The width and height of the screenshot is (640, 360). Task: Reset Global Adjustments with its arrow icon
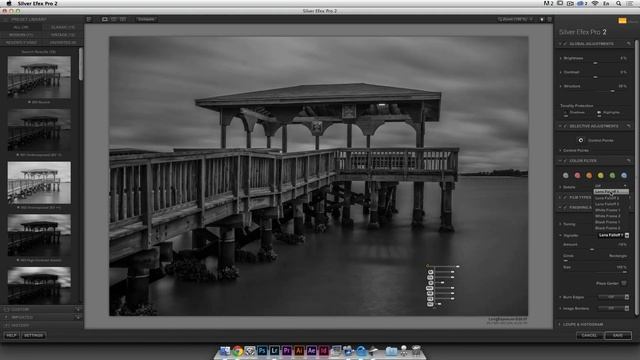point(629,44)
